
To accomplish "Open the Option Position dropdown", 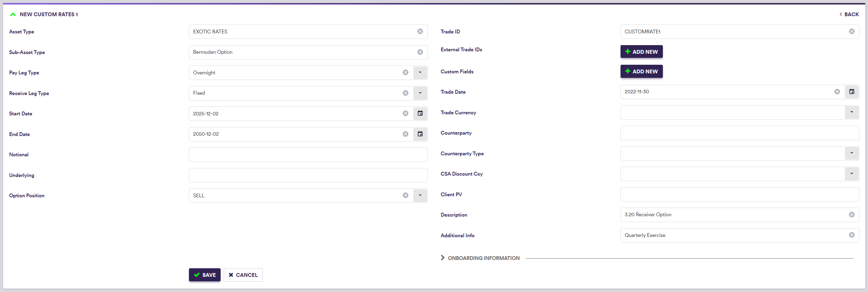I will coord(420,196).
